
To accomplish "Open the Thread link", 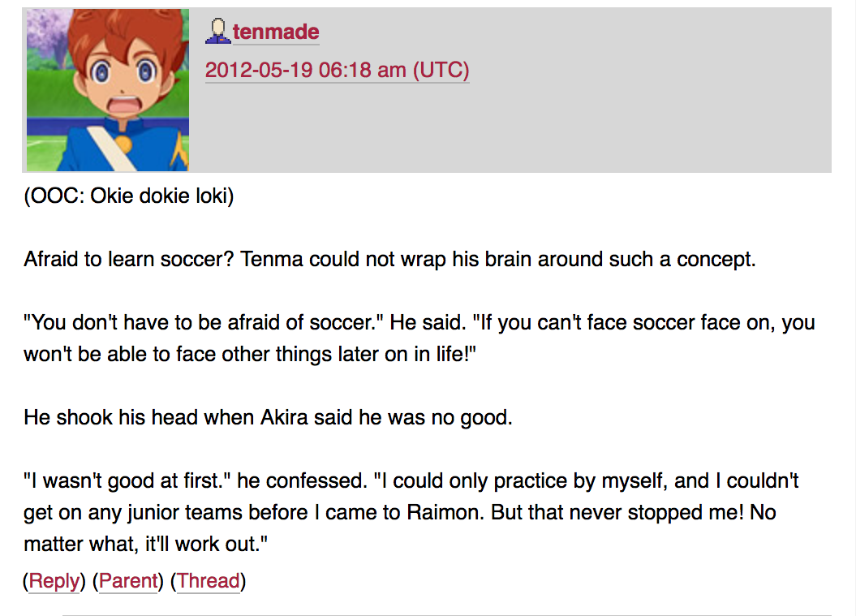I will (x=208, y=581).
